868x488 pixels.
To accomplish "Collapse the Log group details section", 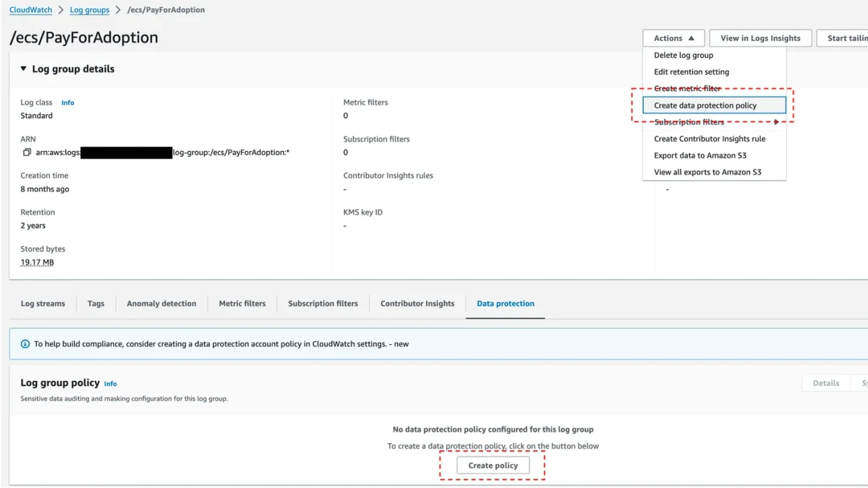I will (24, 69).
